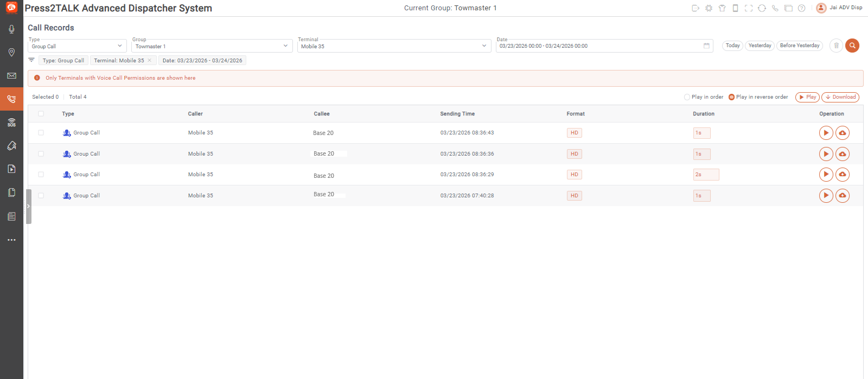This screenshot has width=868, height=379.
Task: Click the 03/23/2026 08:36:29 sending time cell
Action: [467, 175]
